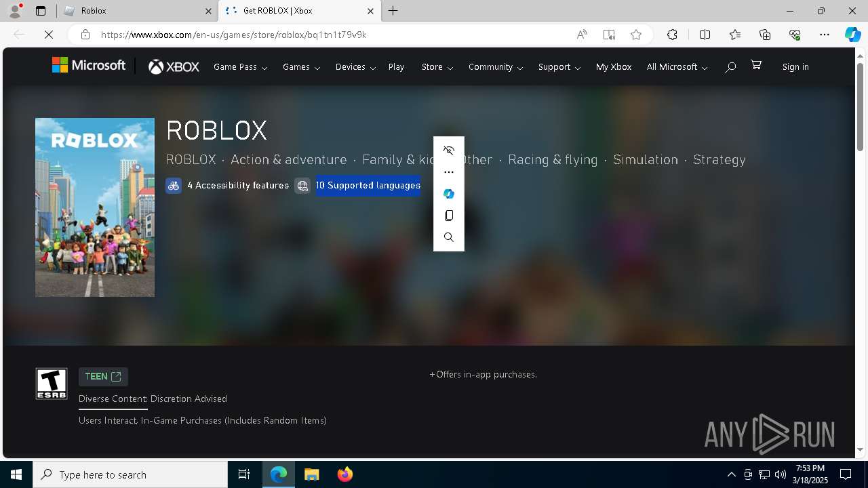Viewport: 868px width, 488px height.
Task: Click the Xbox search magnifier icon
Action: click(730, 67)
